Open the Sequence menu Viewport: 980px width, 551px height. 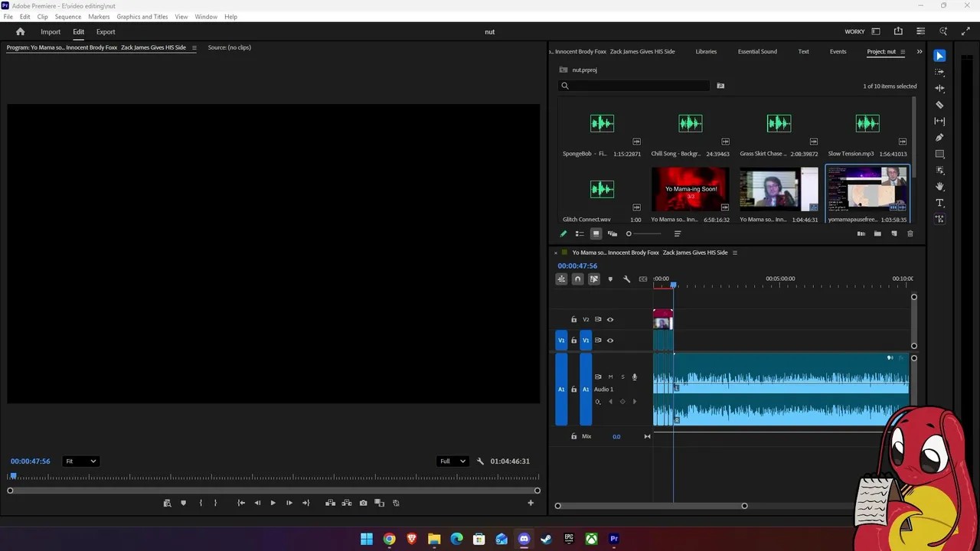68,16
